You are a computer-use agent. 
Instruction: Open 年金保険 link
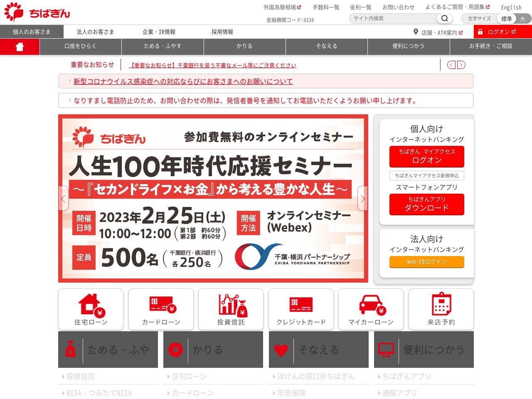click(x=291, y=393)
